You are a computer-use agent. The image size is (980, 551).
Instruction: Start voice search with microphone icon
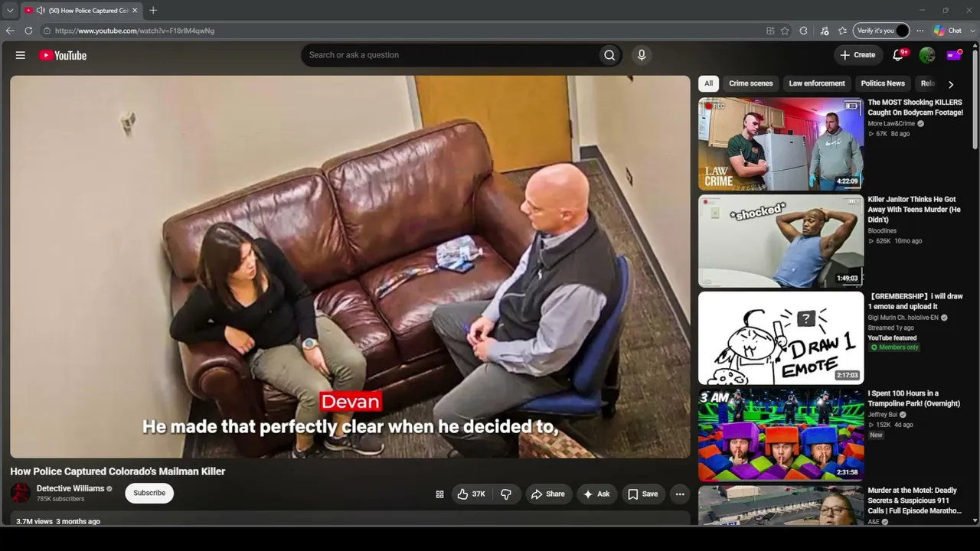642,55
